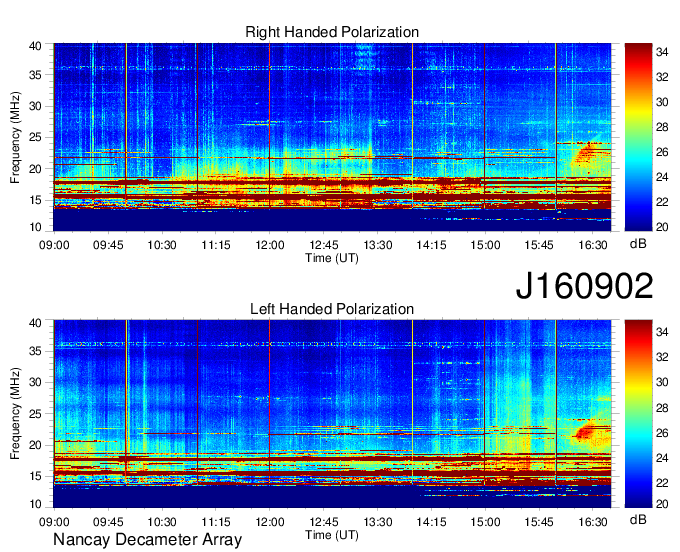
Task: Click 09:00 time tick of Left Handed plot
Action: pyautogui.click(x=54, y=522)
